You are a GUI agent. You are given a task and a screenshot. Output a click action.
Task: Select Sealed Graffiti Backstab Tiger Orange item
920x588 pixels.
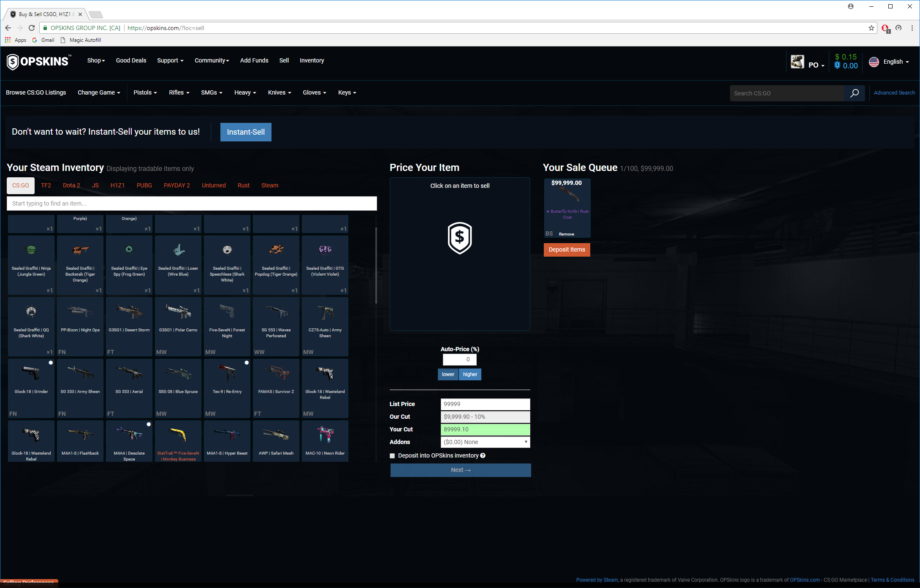click(x=80, y=265)
